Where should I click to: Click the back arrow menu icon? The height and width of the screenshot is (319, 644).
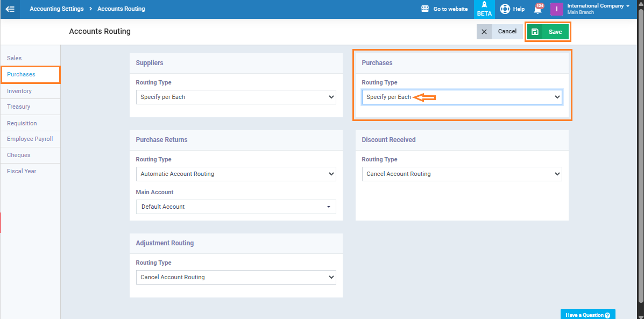[x=10, y=9]
